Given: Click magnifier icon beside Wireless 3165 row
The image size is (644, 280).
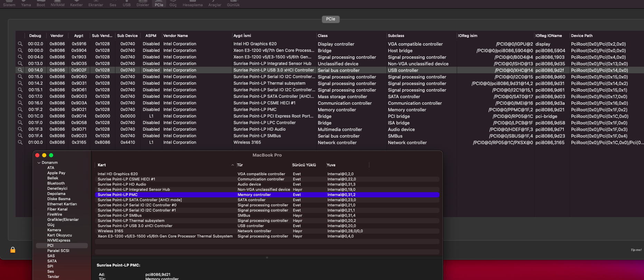Looking at the screenshot, I should point(20,142).
